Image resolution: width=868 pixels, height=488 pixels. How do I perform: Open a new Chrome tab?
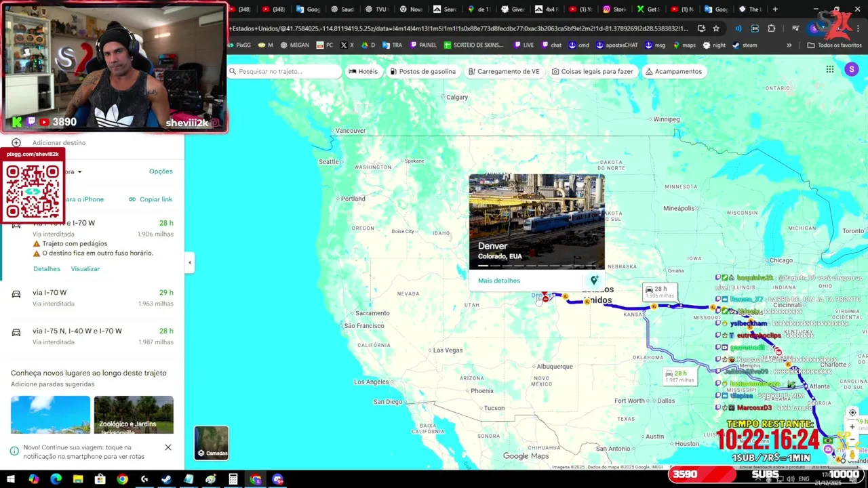[x=775, y=9]
